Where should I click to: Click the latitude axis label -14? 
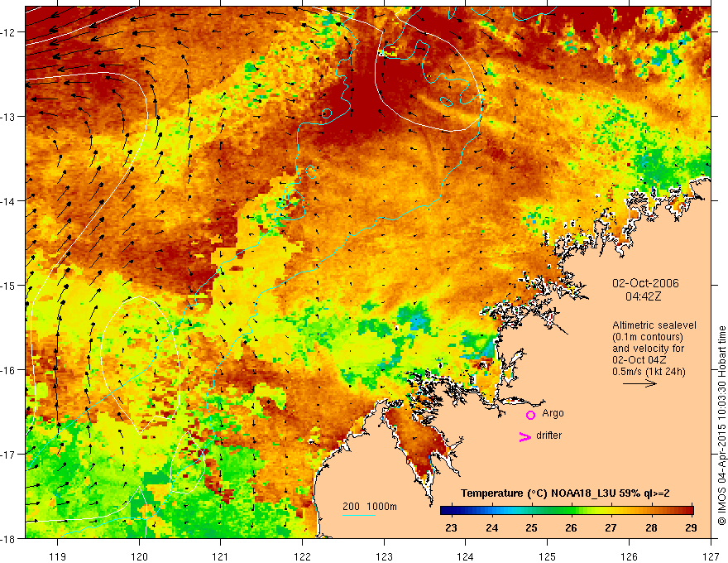pyautogui.click(x=8, y=200)
